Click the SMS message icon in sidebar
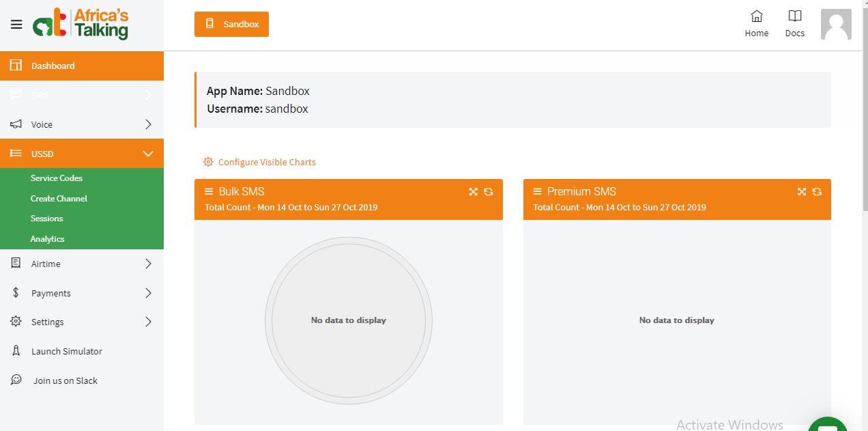 16,95
